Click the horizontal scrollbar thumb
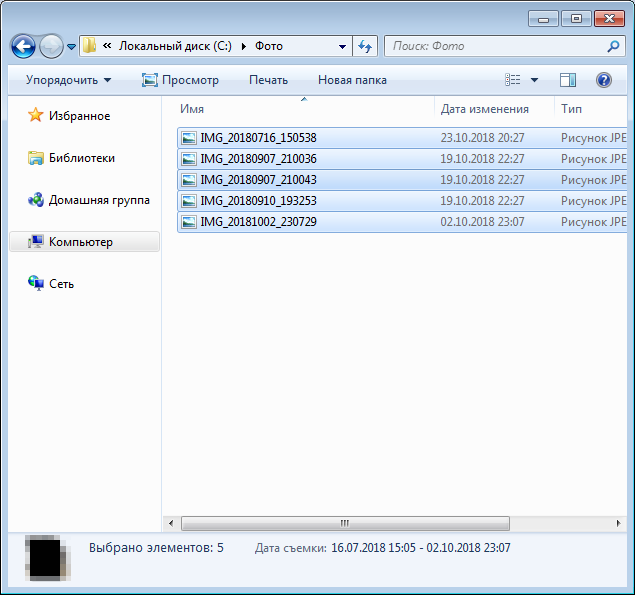635x595 pixels. pos(345,523)
